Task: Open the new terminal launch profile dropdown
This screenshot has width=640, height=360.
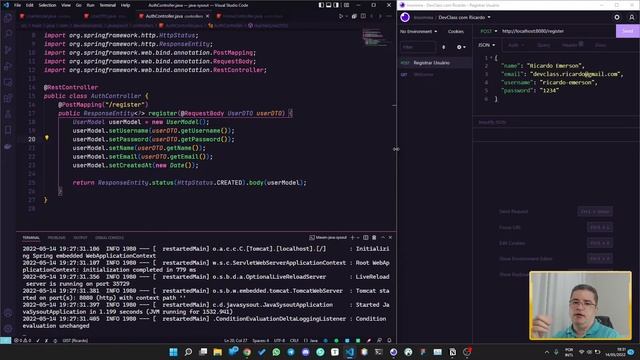Action: tap(358, 238)
